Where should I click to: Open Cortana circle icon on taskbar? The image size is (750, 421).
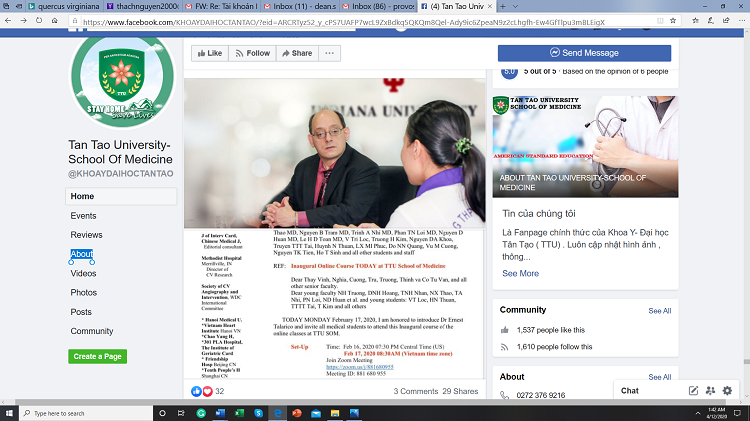(162, 413)
